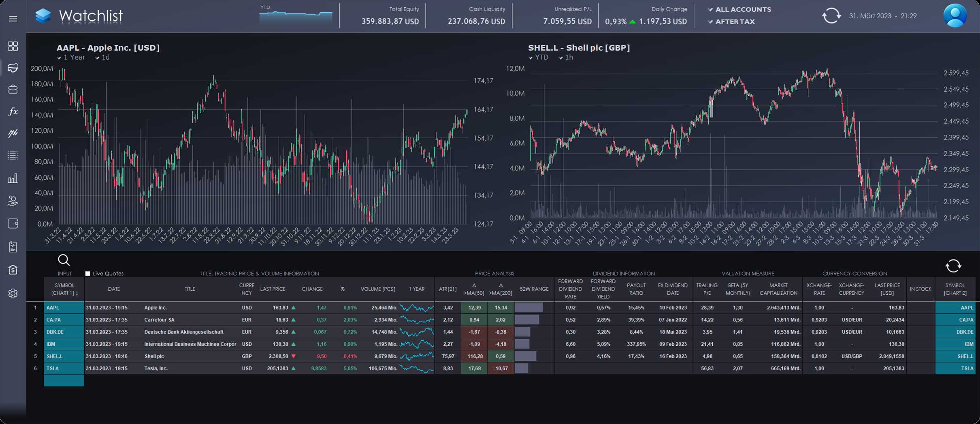Open the bar chart sidebar icon

coord(13,178)
